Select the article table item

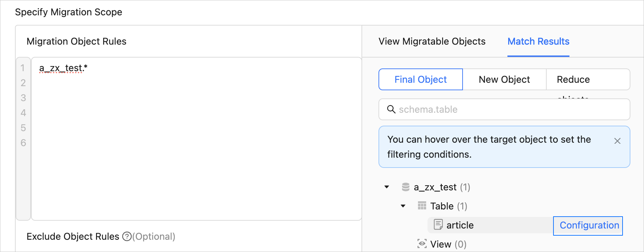(460, 225)
